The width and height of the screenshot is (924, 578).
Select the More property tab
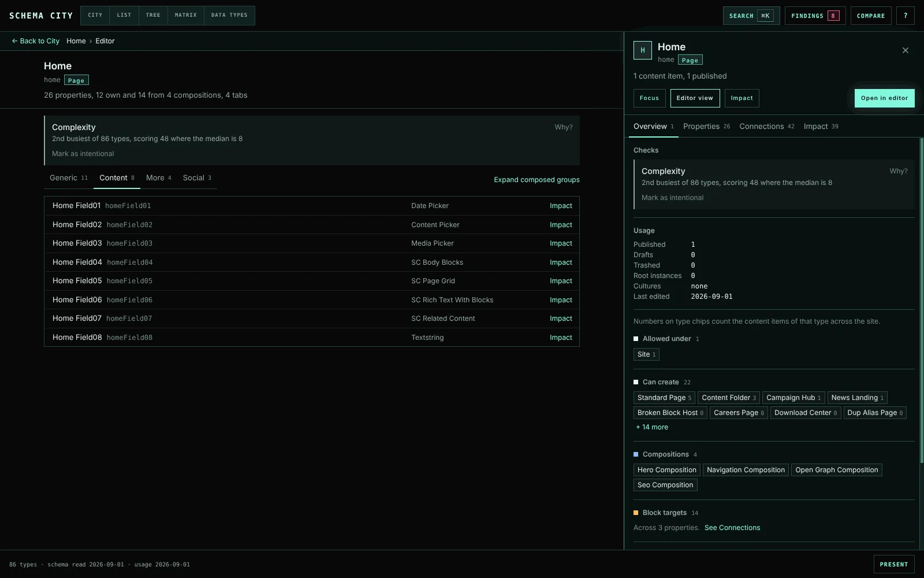(159, 178)
